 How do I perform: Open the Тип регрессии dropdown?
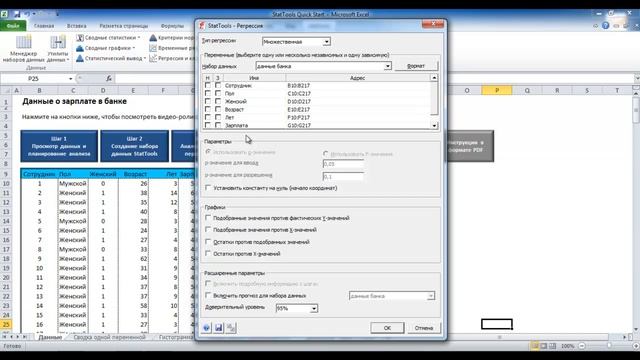coord(327,42)
